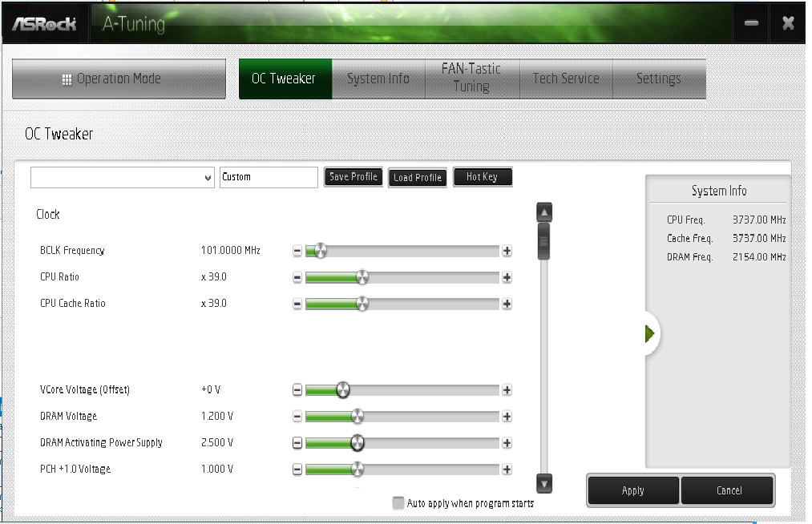Click the vertical scrollbar thumb

click(543, 241)
